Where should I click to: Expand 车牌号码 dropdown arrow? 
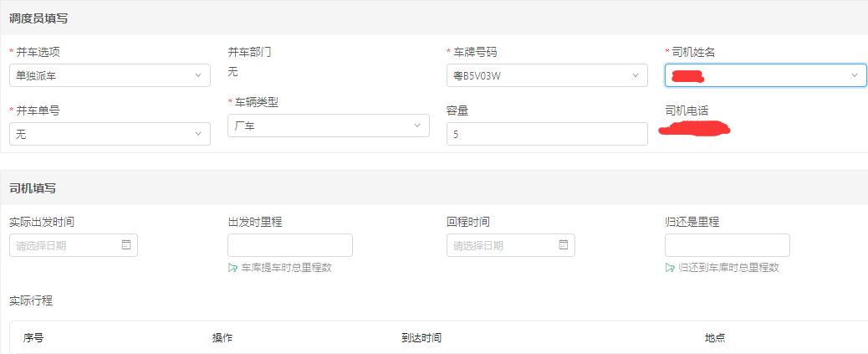(x=636, y=75)
